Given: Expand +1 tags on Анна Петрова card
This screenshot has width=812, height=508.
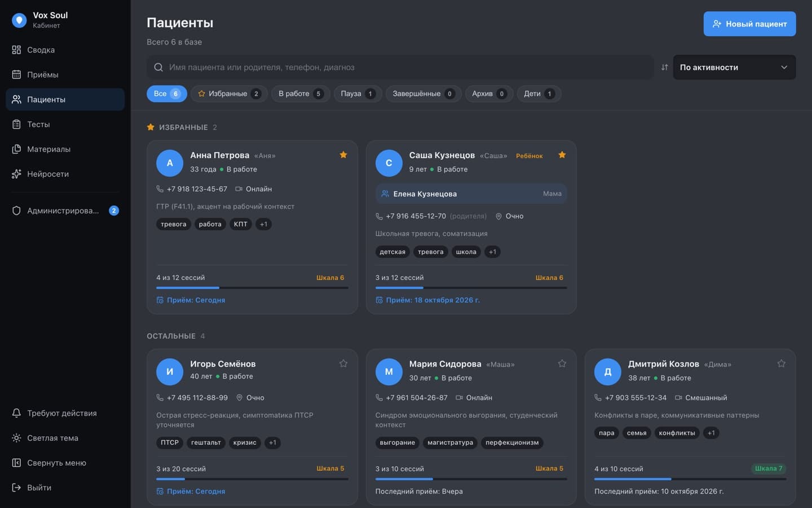Looking at the screenshot, I should [x=263, y=224].
